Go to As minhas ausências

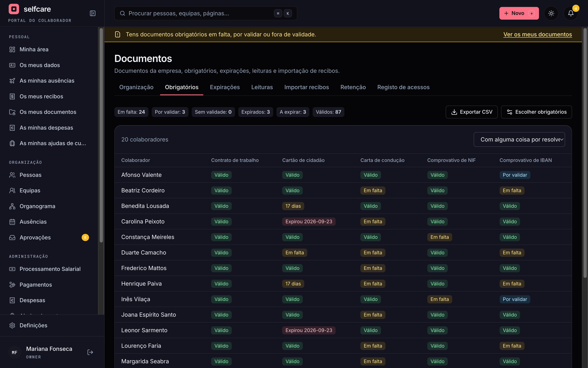[x=49, y=81]
